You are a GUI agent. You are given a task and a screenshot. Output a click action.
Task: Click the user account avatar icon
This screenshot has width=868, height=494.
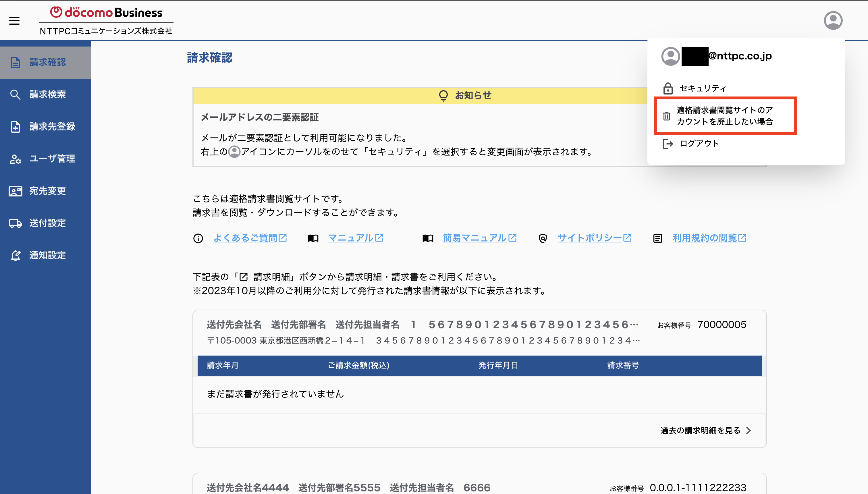click(833, 20)
